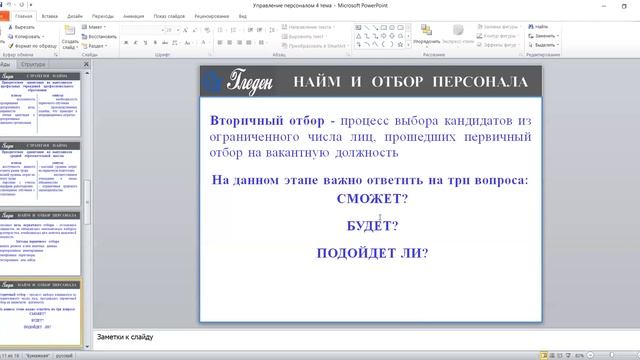Click the increase font size icon

(x=185, y=30)
